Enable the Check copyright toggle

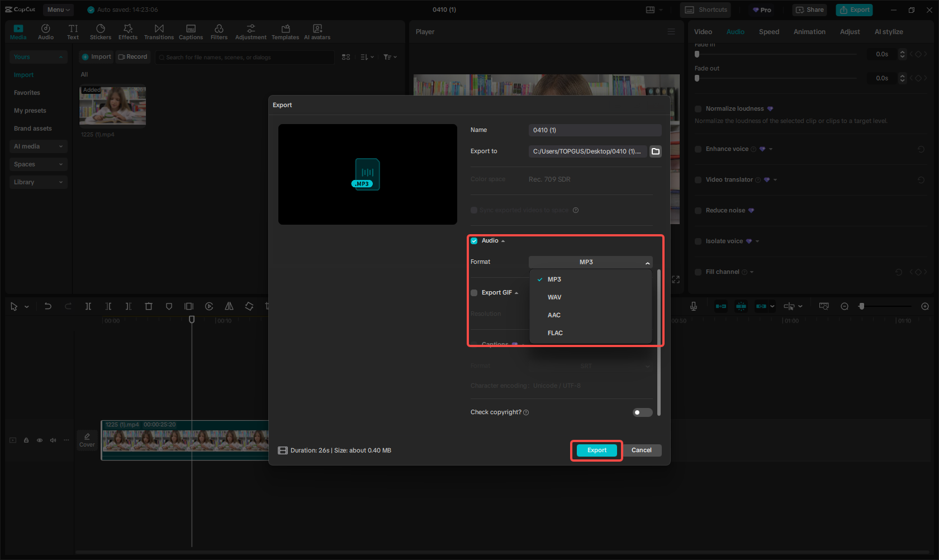pyautogui.click(x=642, y=412)
